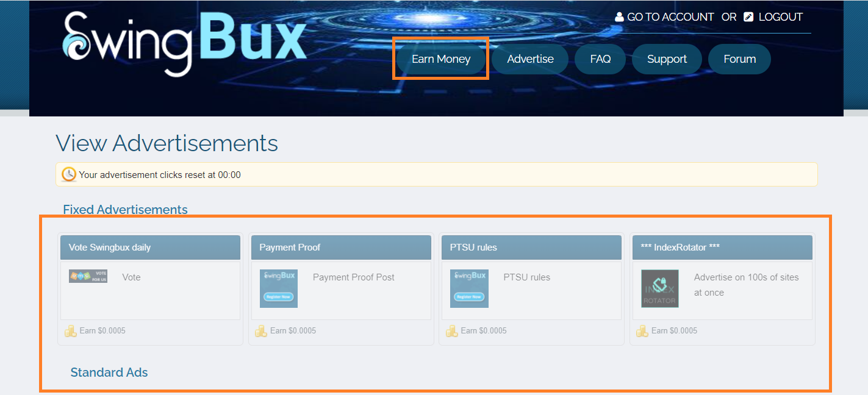The height and width of the screenshot is (395, 868).
Task: Click the Vote banner thumbnail image
Action: (88, 276)
